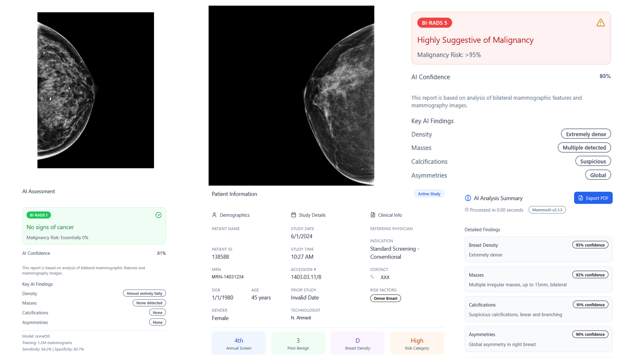The height and width of the screenshot is (364, 626).
Task: Click the 4th Annual Screen tile
Action: click(x=238, y=343)
